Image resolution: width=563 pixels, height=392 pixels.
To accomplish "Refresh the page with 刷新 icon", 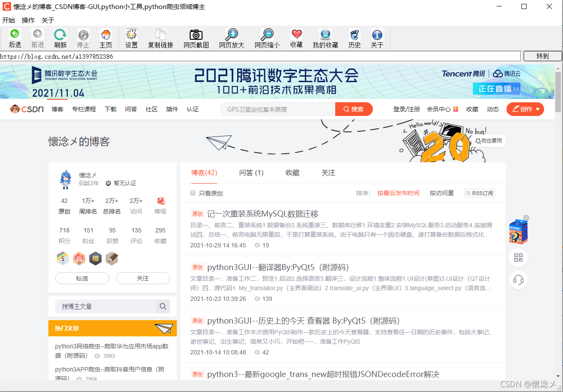I will pos(60,34).
